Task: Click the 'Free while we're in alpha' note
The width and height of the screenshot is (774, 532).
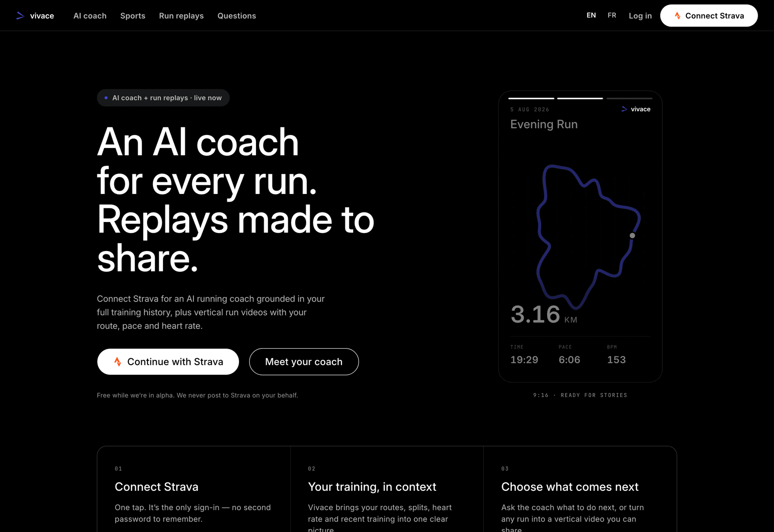Action: pos(197,395)
